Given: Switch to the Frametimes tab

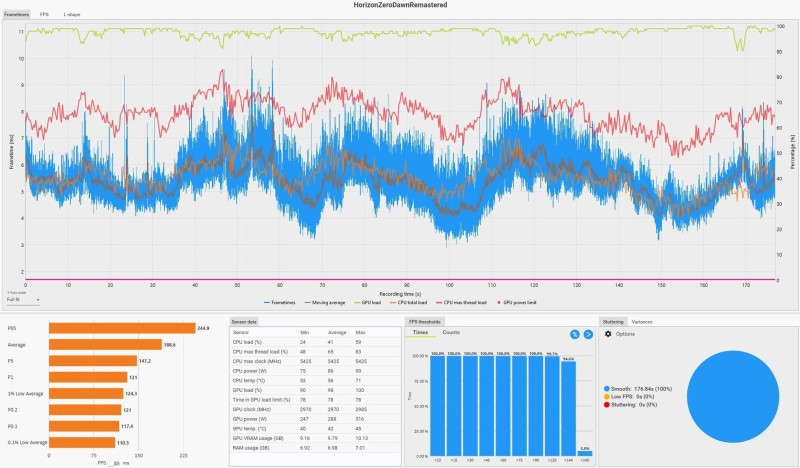Looking at the screenshot, I should (x=16, y=14).
